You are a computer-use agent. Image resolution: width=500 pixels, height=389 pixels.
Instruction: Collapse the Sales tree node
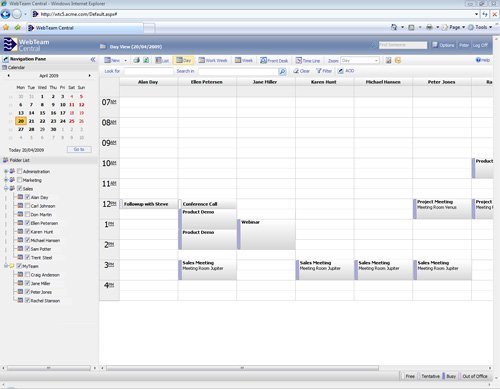point(6,189)
